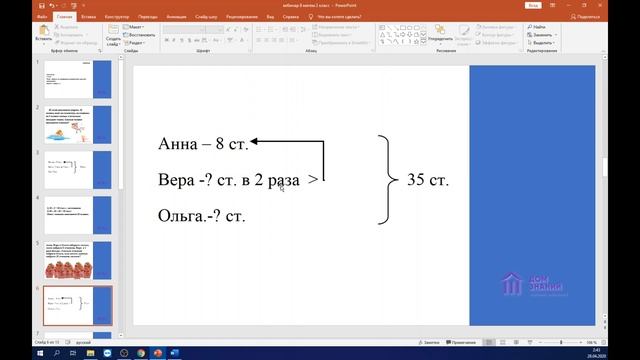
Task: Open the Раздел section dropdown
Action: 134,42
